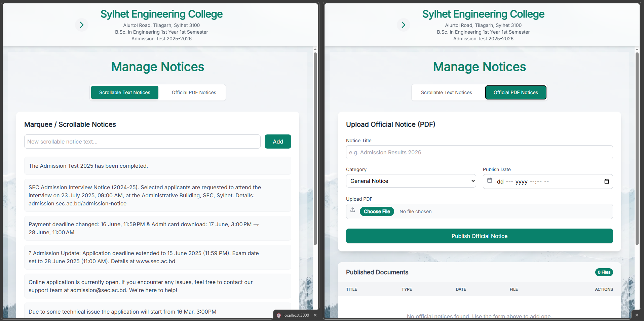Click the DATE column header

click(461, 289)
